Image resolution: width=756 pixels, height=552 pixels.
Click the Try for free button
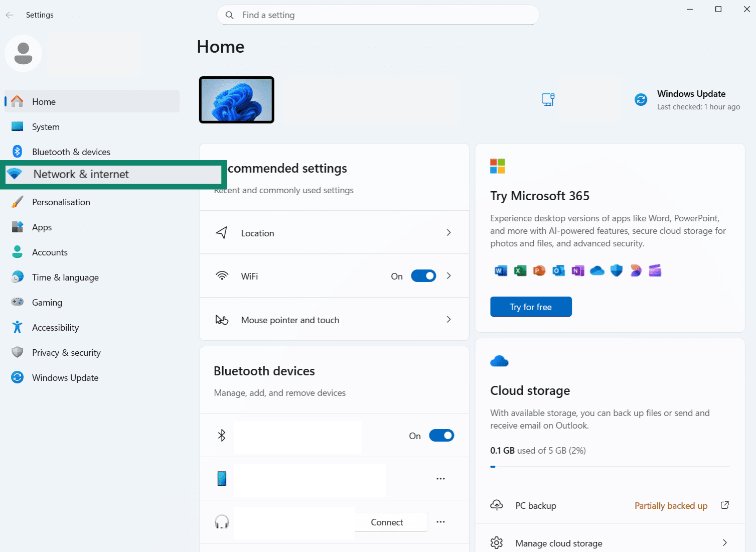[531, 307]
